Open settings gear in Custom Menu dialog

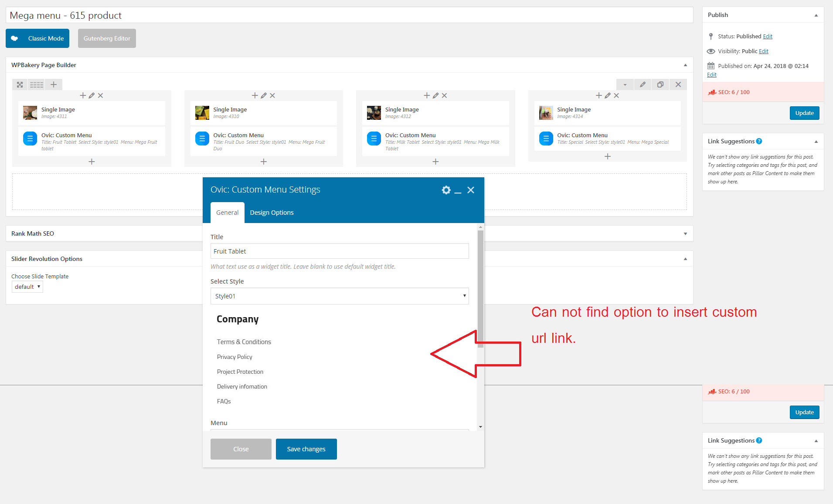tap(446, 190)
